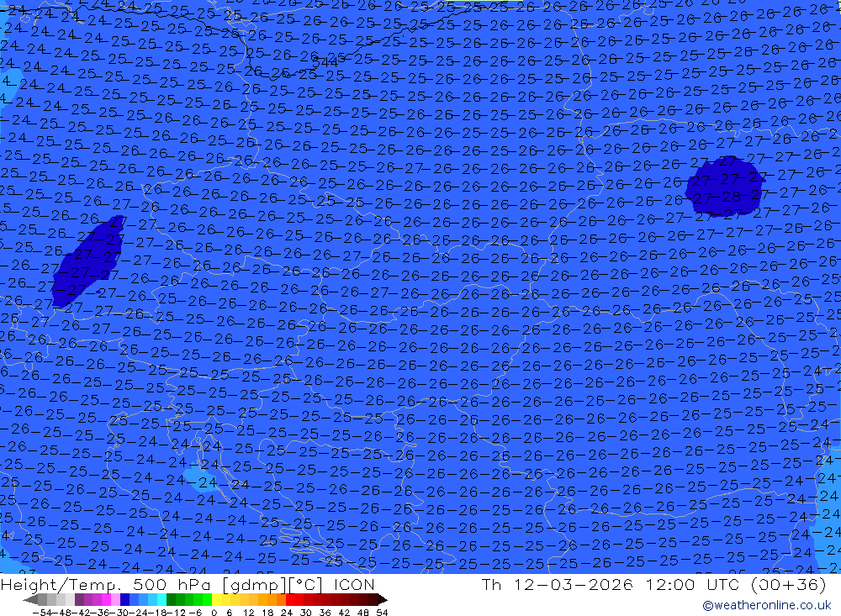Click the legend label 54 at the right end
This screenshot has width=841, height=616.
point(382,613)
